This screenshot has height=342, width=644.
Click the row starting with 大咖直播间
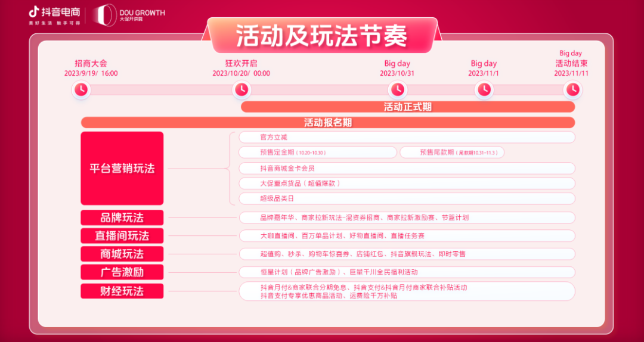[x=407, y=236]
